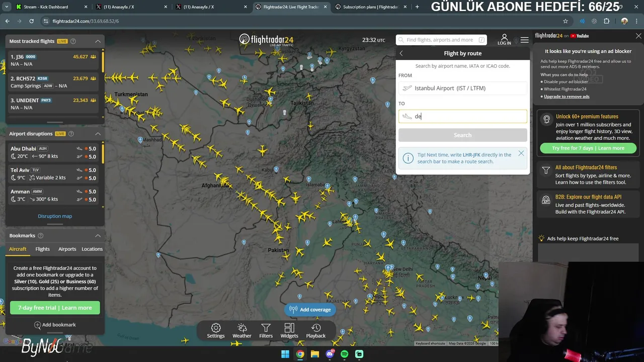This screenshot has height=362, width=644.
Task: Collapse the Most tracked flights panel
Action: [98, 41]
